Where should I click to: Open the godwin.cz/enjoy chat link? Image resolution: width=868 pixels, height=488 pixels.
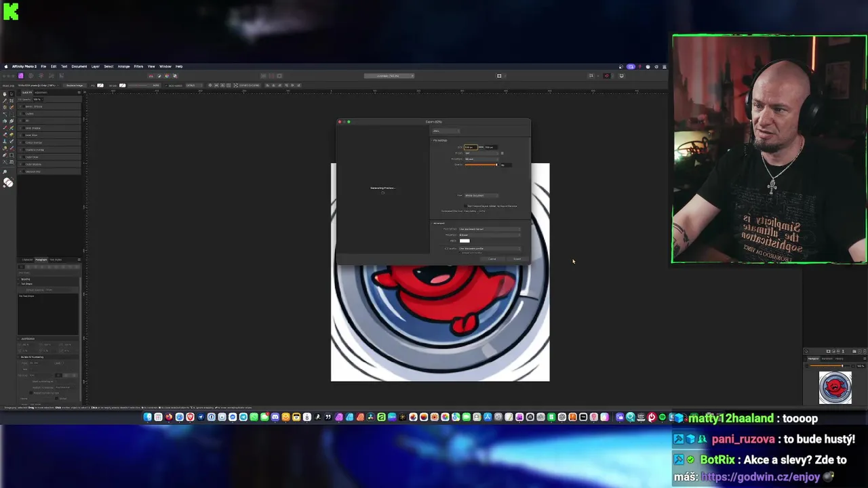coord(760,476)
